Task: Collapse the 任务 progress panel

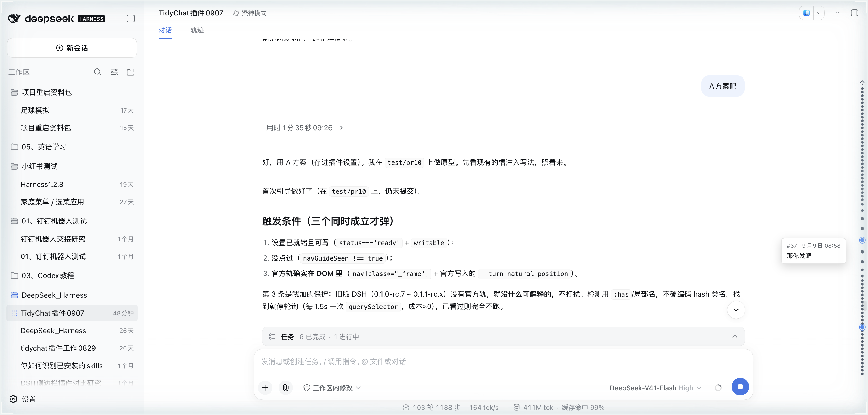Action: [x=735, y=336]
